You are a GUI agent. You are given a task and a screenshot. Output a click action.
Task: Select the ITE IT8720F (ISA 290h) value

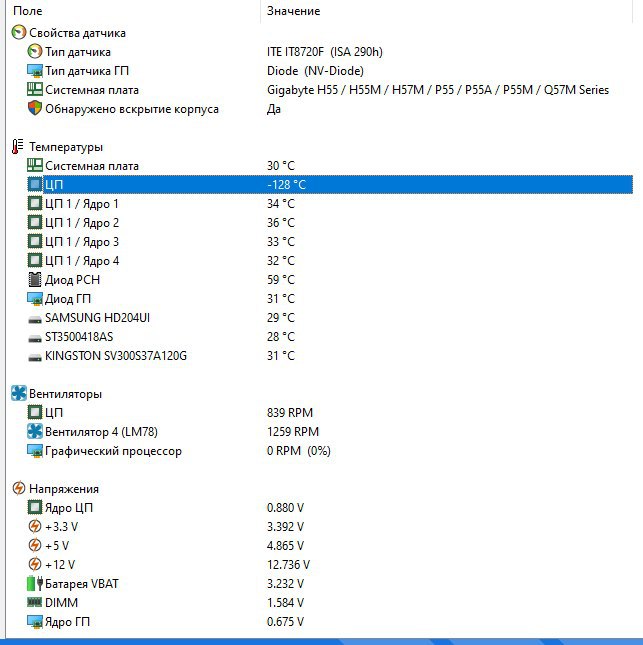click(x=325, y=52)
